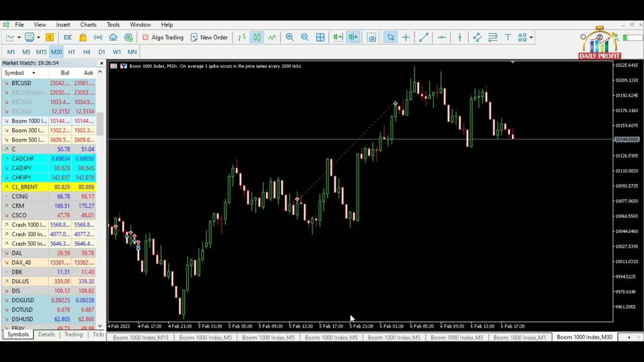
Task: Select the Fibonacci retracement tool
Action: tap(493, 37)
